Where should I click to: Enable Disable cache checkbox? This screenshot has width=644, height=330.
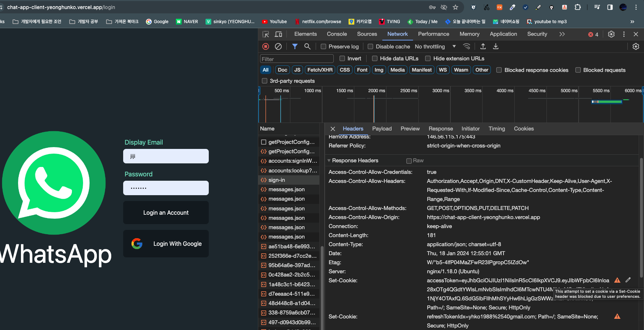[x=370, y=47]
